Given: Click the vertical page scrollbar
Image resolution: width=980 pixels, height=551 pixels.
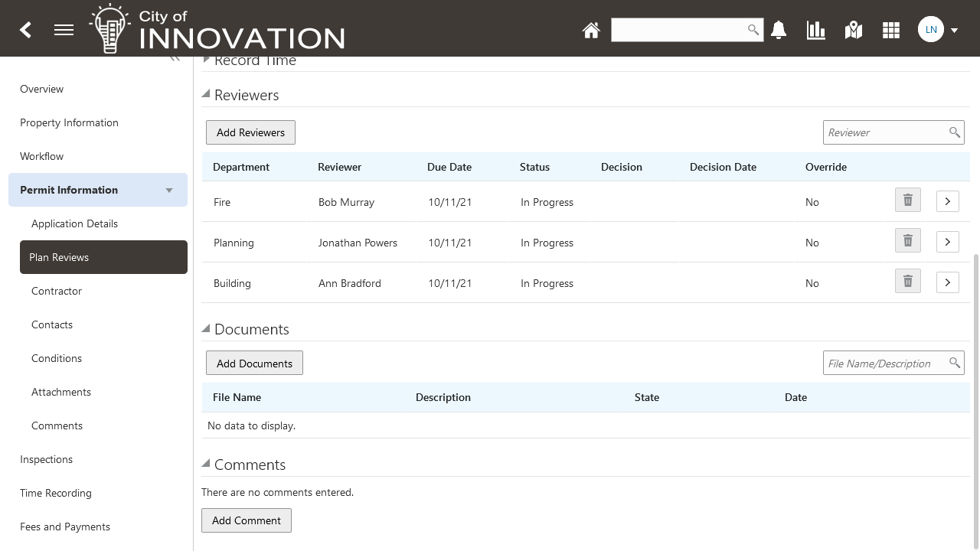Looking at the screenshot, I should click(x=975, y=398).
